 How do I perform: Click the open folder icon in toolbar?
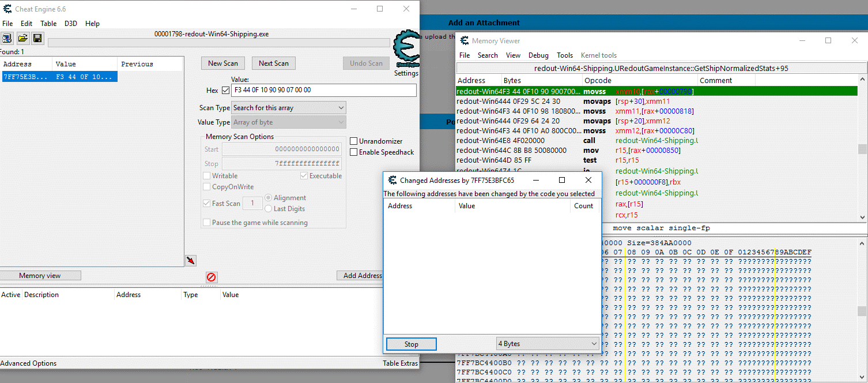coord(22,38)
